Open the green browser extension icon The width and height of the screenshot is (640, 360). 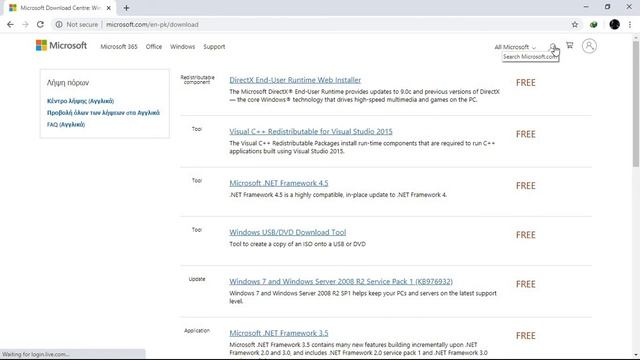[593, 24]
